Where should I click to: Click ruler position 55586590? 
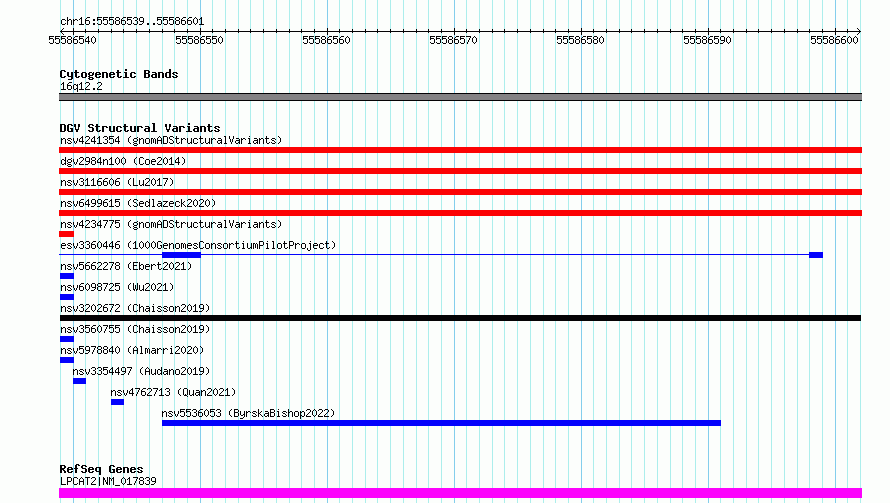707,40
